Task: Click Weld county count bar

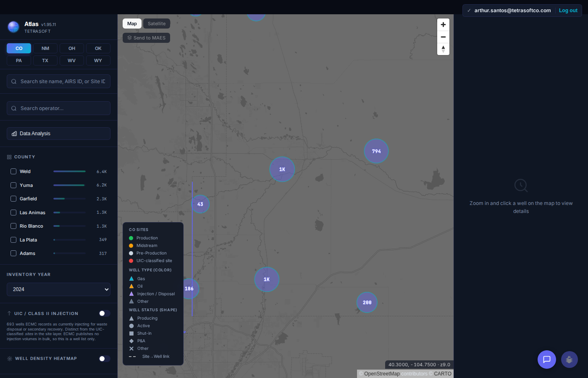Action: (69, 171)
